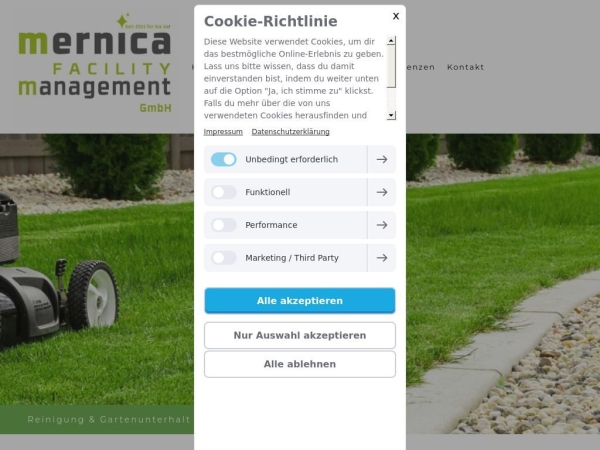
Task: Click the Alle ablehnen button
Action: tap(300, 364)
